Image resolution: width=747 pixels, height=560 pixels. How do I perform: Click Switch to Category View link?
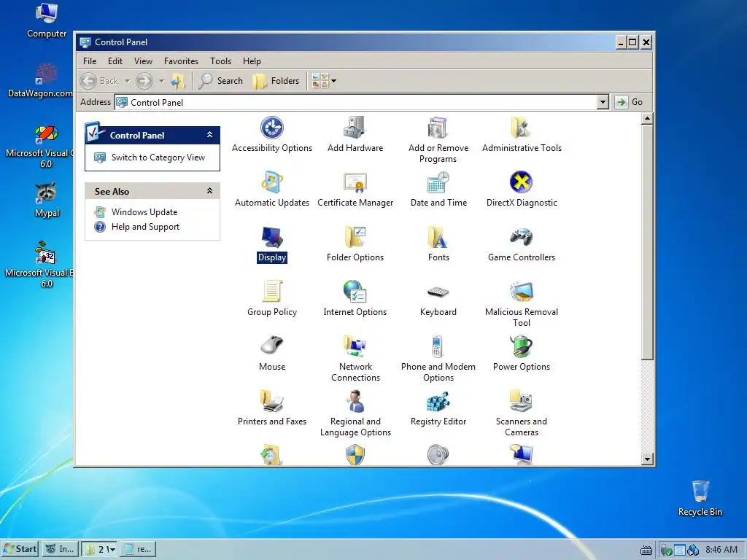pyautogui.click(x=158, y=157)
